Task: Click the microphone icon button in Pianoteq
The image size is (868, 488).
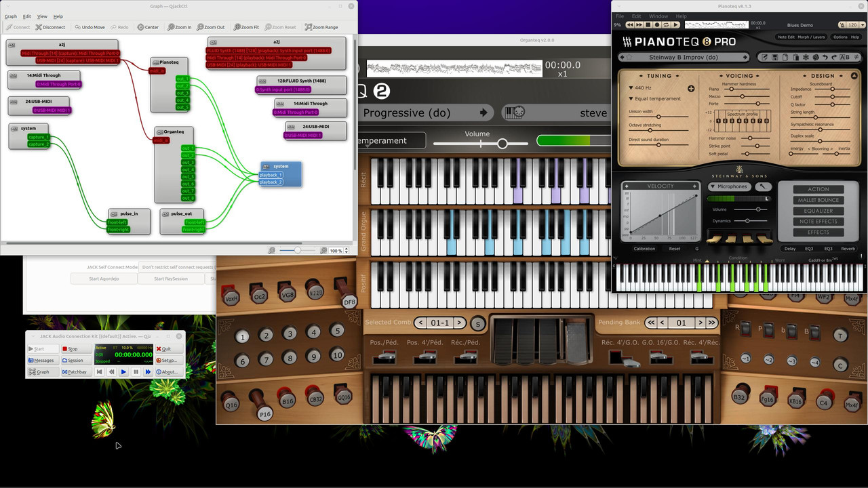Action: (x=763, y=186)
